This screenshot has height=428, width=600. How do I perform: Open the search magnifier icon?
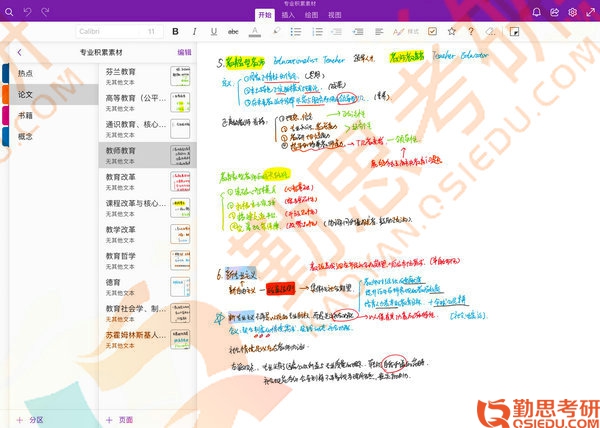[9, 13]
